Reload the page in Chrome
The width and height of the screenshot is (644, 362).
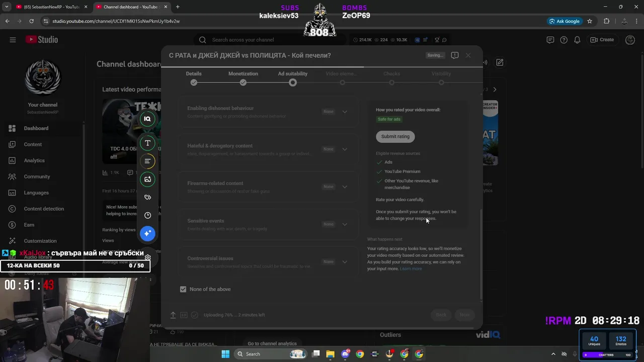pyautogui.click(x=31, y=21)
